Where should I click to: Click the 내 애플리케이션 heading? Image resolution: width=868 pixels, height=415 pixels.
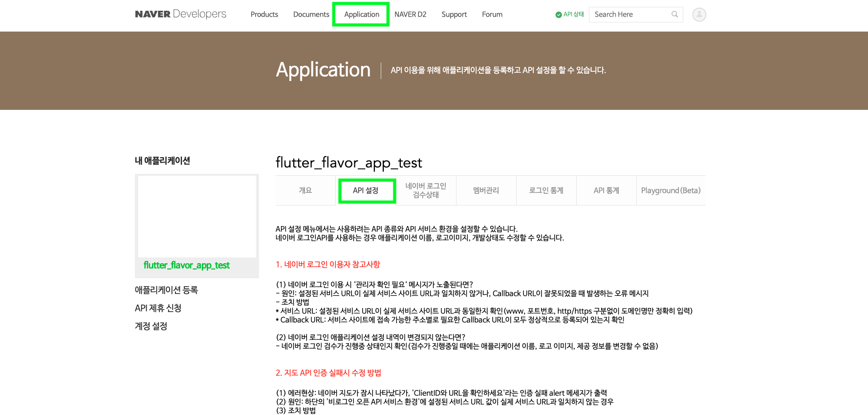[x=162, y=161]
